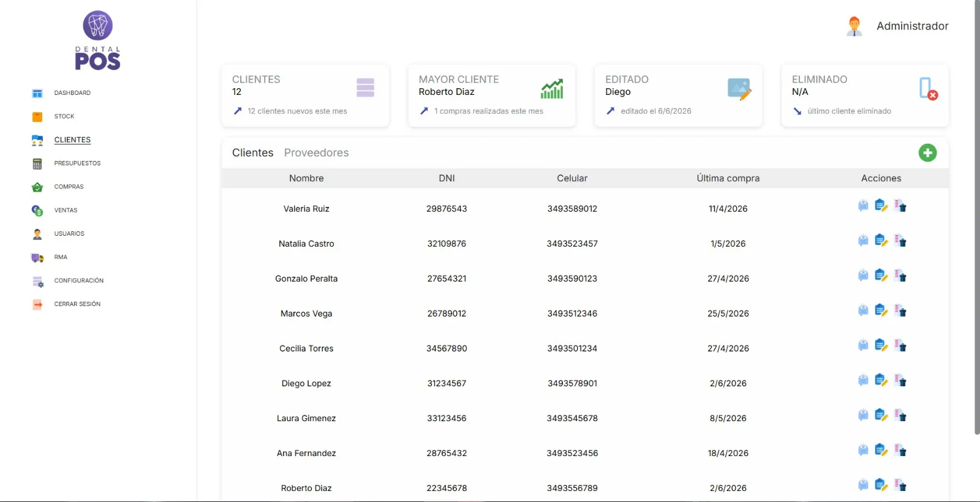This screenshot has width=980, height=502.
Task: Edit Ana Fernandez client entry
Action: point(881,450)
